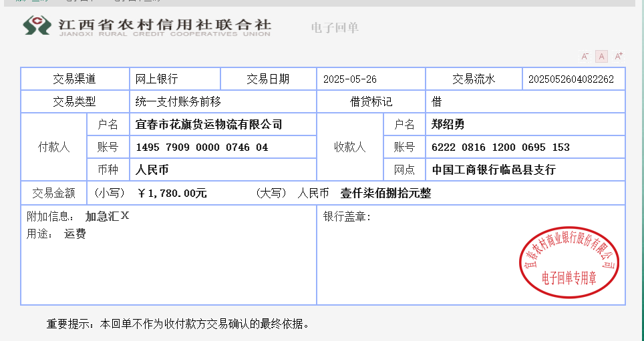Viewport: 644px width, 341px height.
Task: Select serial number 2025052604082262
Action: click(x=571, y=79)
